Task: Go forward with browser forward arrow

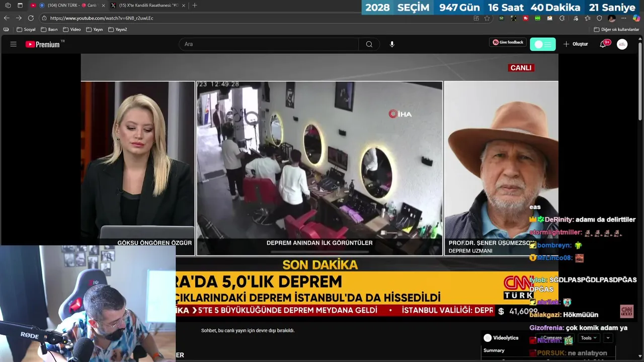Action: click(19, 18)
